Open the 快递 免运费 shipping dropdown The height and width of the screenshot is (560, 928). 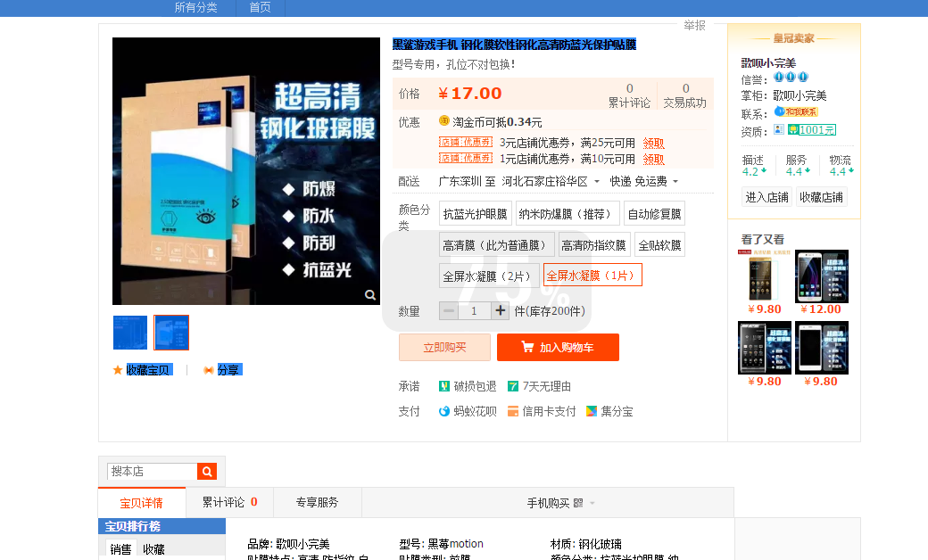click(675, 182)
